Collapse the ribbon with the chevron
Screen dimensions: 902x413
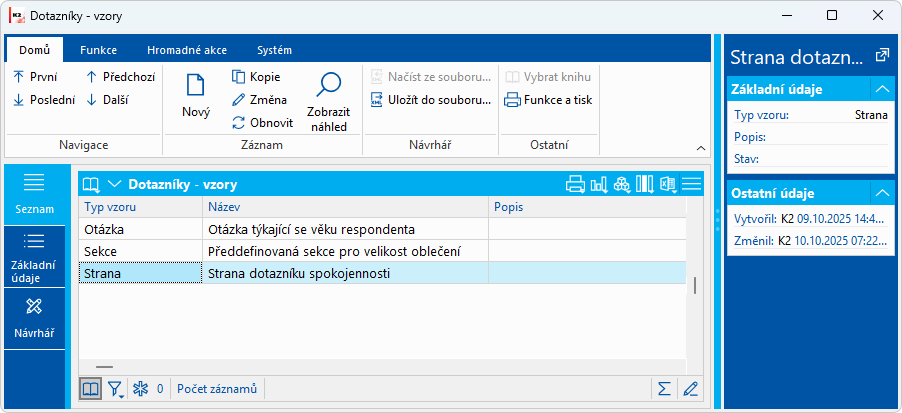coord(700,147)
